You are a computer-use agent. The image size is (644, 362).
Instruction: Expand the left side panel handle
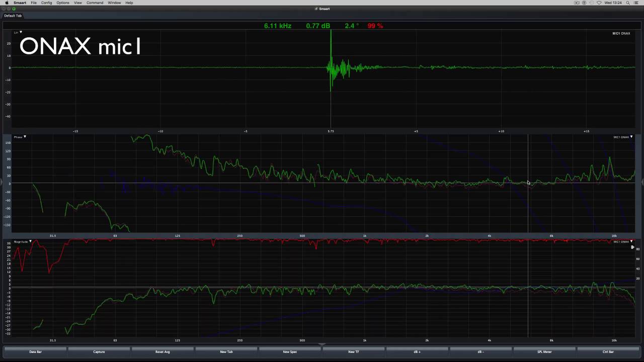(x=2, y=182)
